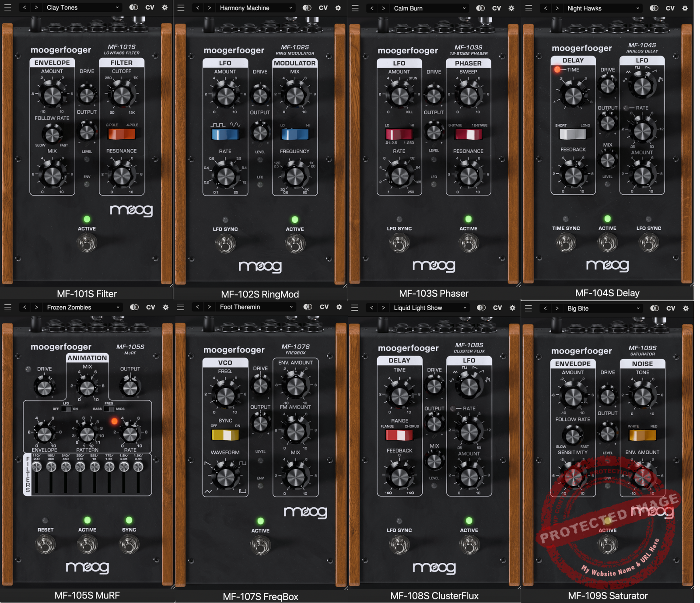
Task: Toggle A/B compare icon in MF-109S Saturator header
Action: pyautogui.click(x=654, y=308)
